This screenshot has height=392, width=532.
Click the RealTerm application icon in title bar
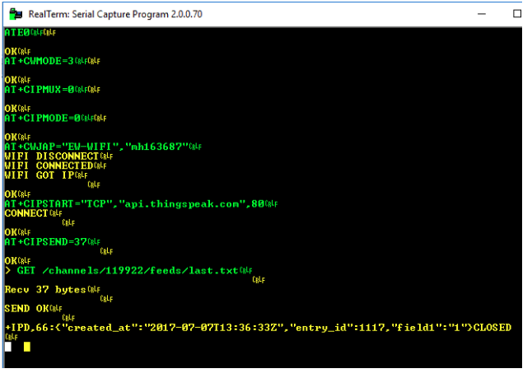14,14
